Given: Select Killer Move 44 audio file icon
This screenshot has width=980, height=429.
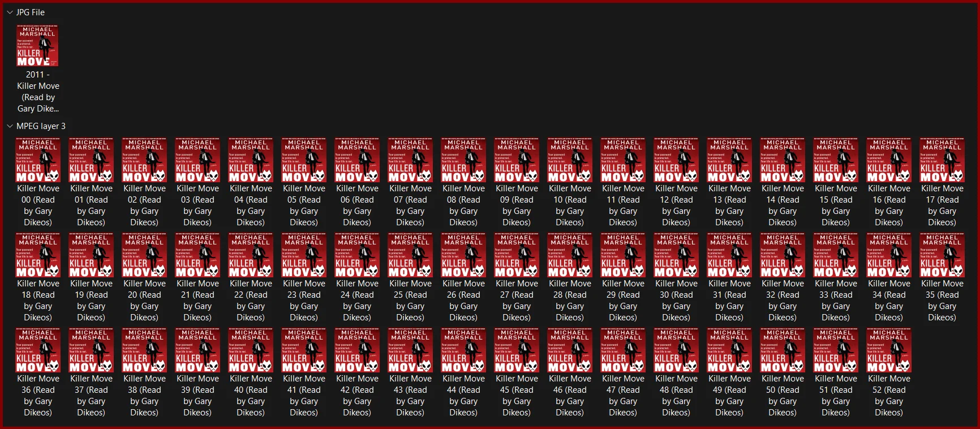Looking at the screenshot, I should (x=463, y=350).
